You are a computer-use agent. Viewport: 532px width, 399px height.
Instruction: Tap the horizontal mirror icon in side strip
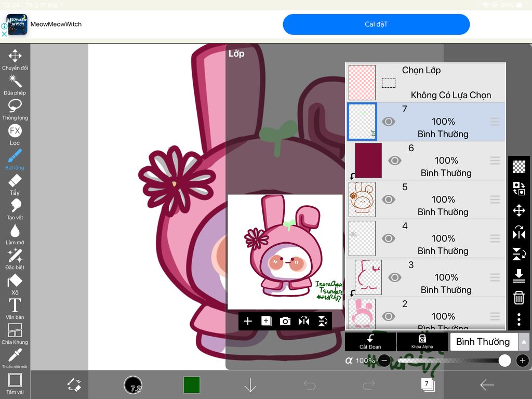(519, 232)
